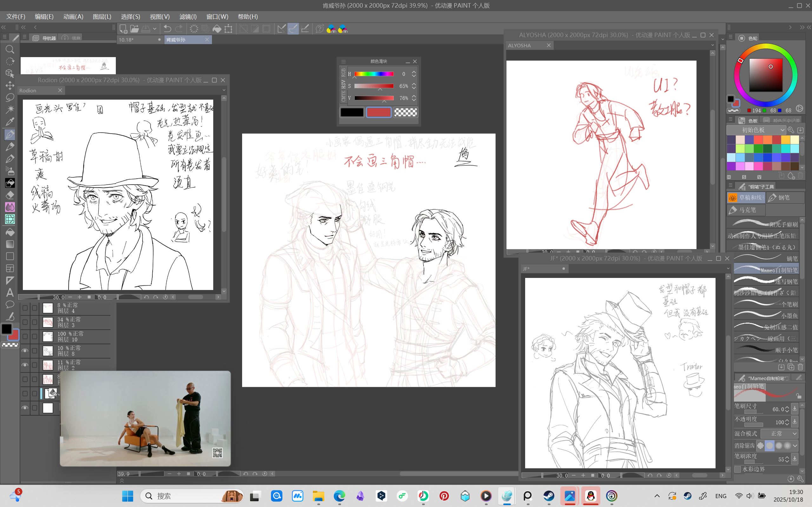Select the Move layer tool

(10, 86)
